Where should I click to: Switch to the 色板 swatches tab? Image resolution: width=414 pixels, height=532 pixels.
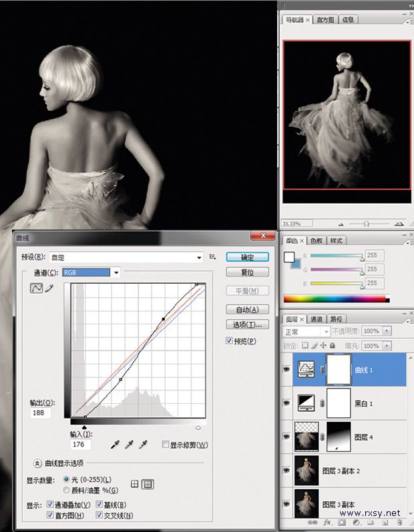click(x=317, y=240)
